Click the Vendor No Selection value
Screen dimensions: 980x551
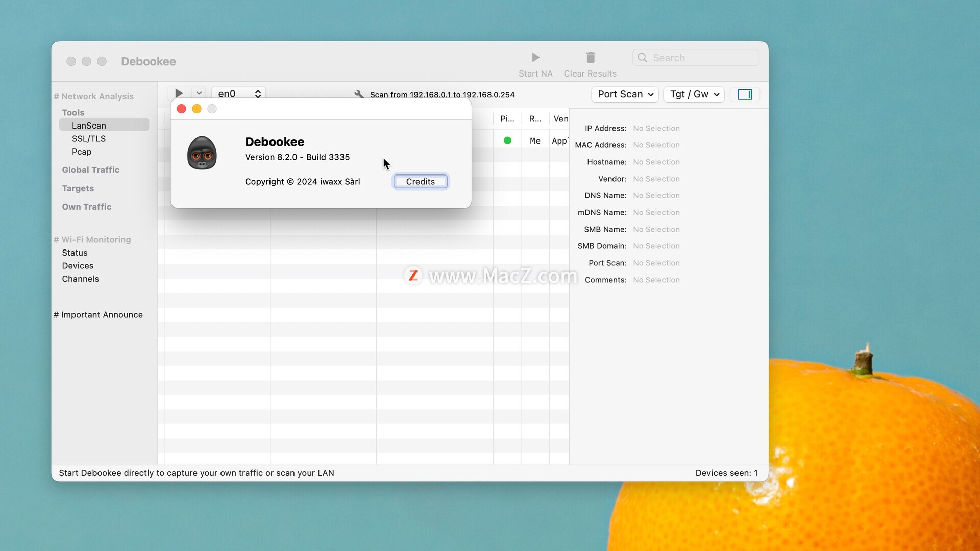tap(656, 179)
